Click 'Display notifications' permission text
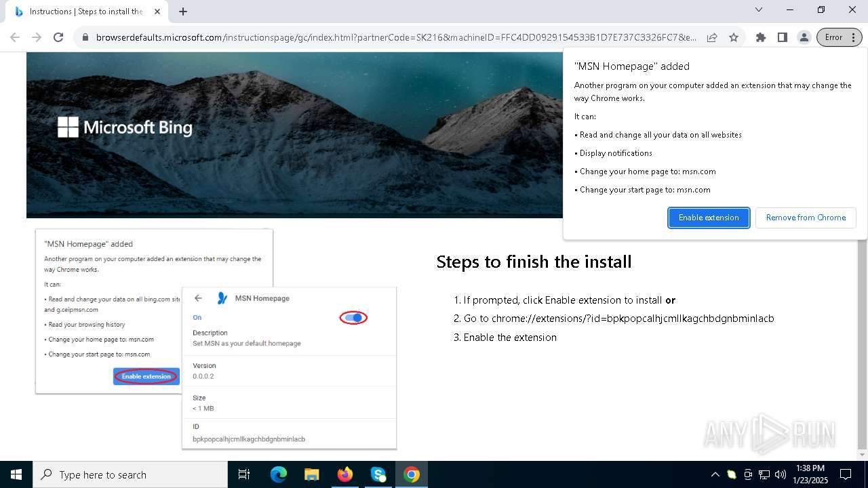 pos(616,153)
